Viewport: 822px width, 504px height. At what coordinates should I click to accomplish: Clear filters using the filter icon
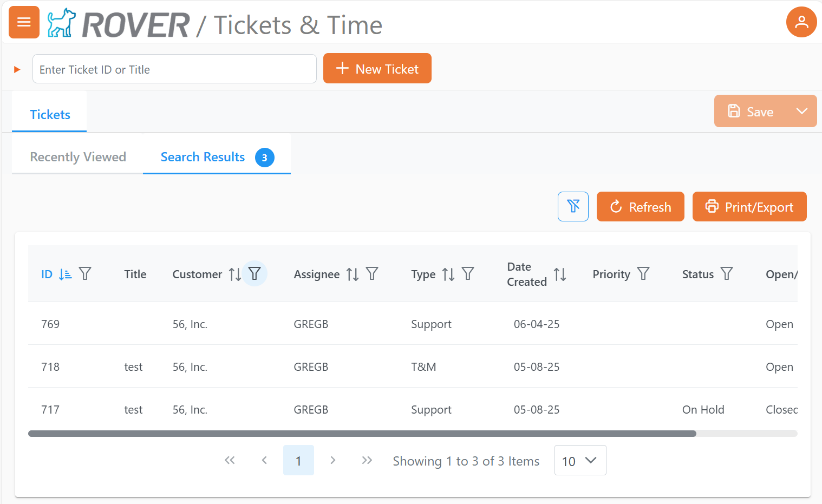(x=573, y=206)
